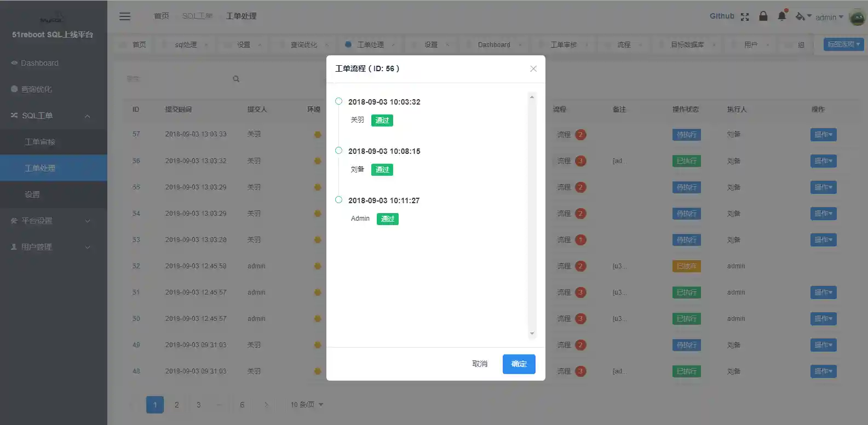Viewport: 868px width, 425px height.
Task: Toggle the hamburger sidebar collapse icon
Action: click(x=125, y=16)
